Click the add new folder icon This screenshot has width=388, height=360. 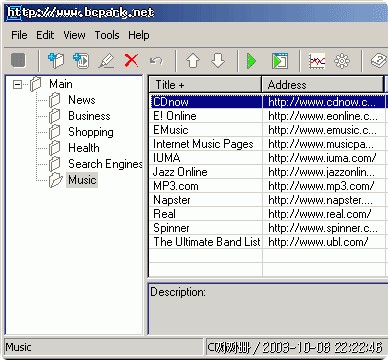coord(56,60)
